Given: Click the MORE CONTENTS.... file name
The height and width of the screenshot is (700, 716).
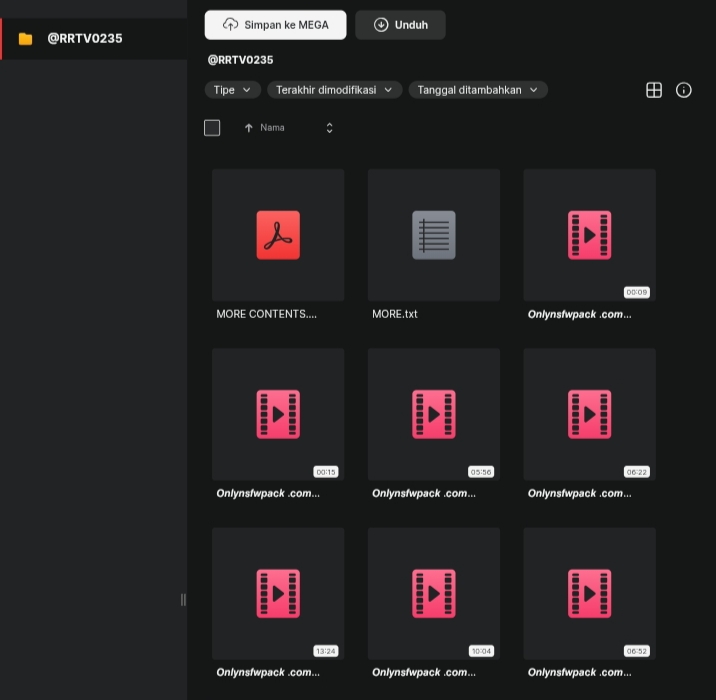Looking at the screenshot, I should (266, 314).
